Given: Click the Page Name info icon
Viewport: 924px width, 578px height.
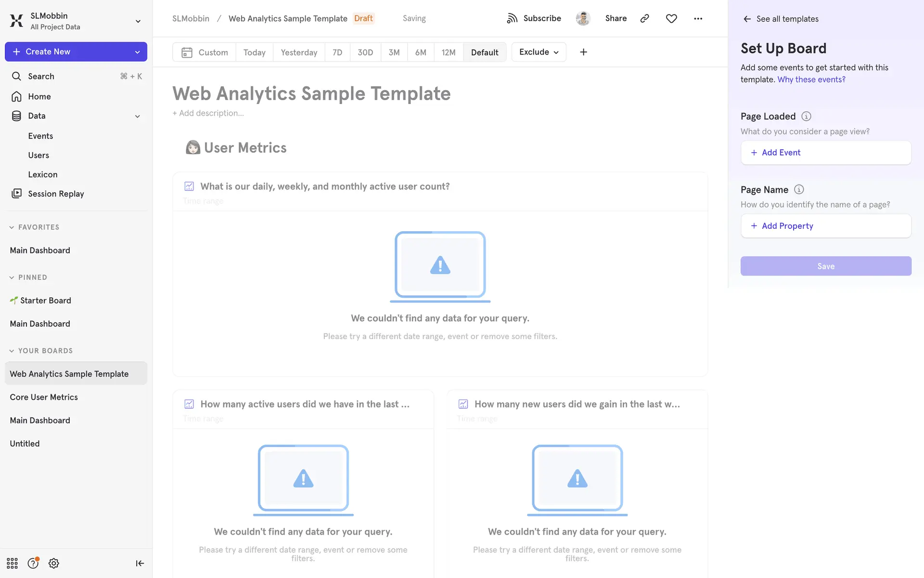Looking at the screenshot, I should pos(799,189).
